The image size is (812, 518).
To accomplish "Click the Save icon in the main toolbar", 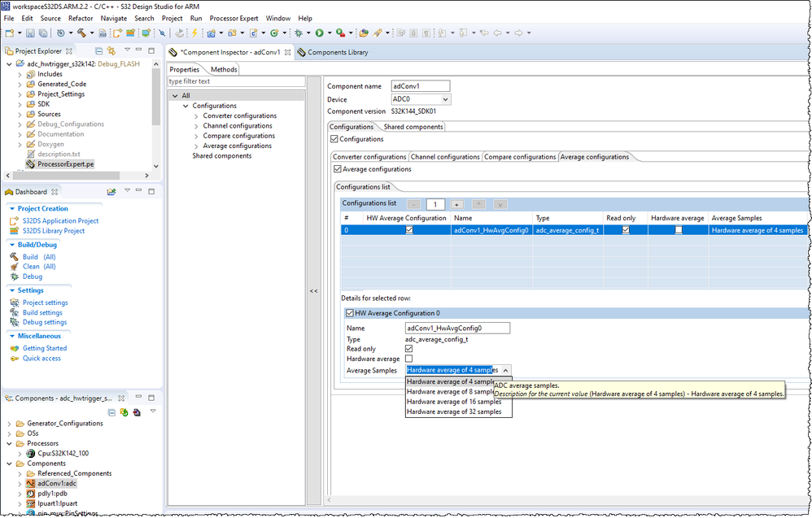I will point(31,33).
